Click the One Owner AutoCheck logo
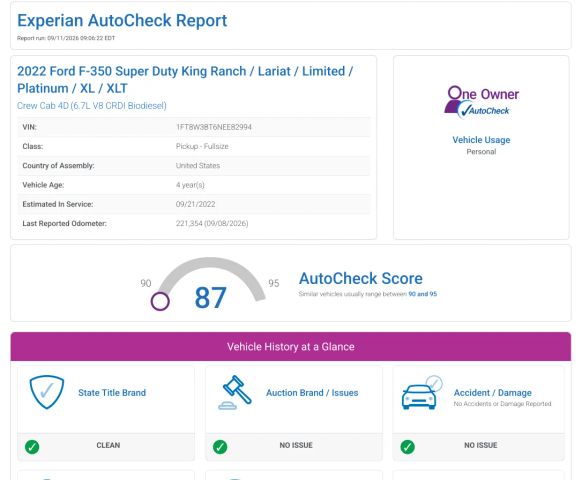This screenshot has width=582, height=480. tap(481, 102)
